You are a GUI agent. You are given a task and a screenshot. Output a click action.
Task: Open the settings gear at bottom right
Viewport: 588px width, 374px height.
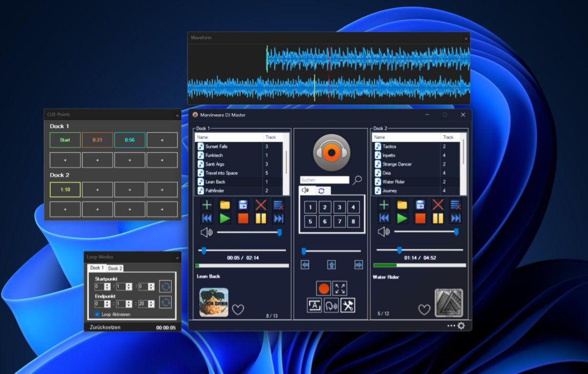point(461,326)
